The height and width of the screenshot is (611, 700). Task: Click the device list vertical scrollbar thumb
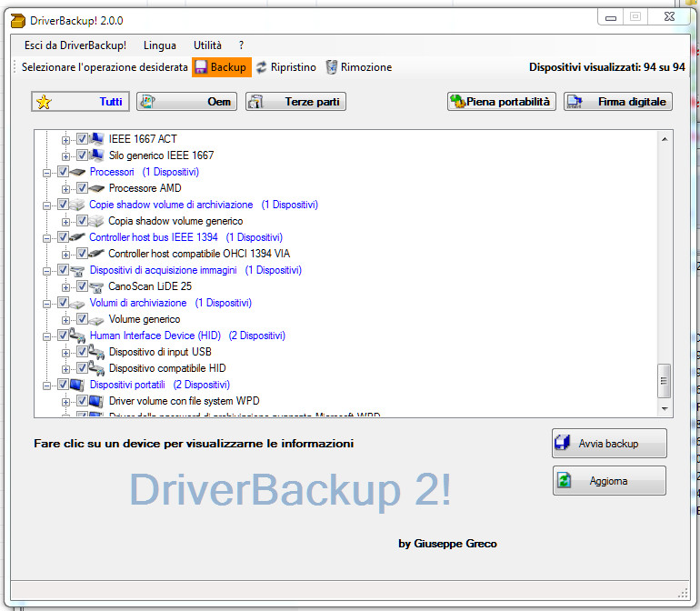(x=665, y=381)
